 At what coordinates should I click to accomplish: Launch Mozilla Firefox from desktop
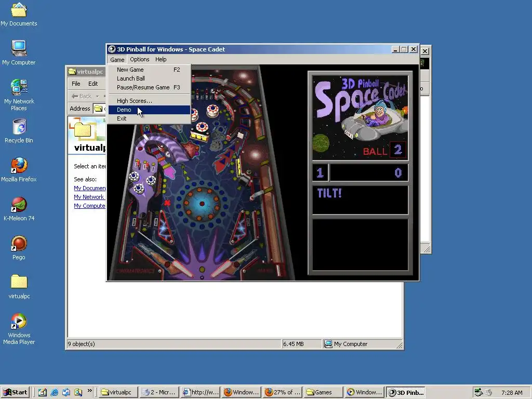click(x=19, y=170)
